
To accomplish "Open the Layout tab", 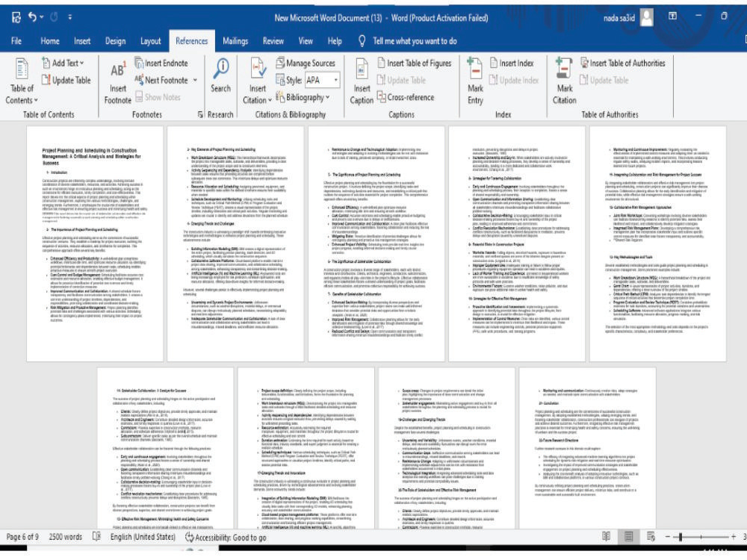I will click(x=151, y=41).
